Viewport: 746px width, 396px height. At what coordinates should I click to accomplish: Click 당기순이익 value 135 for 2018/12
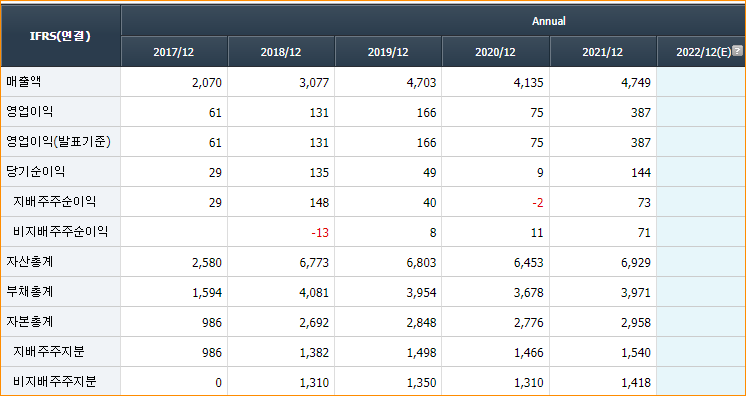click(319, 173)
